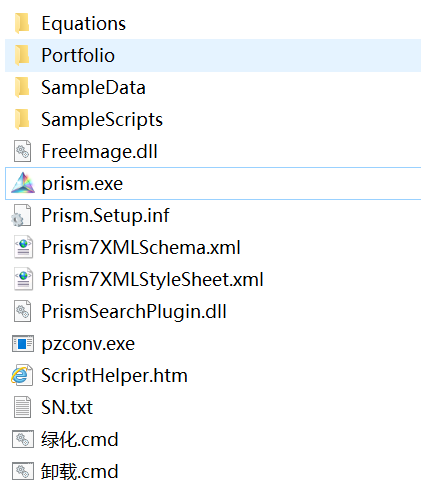The image size is (421, 497).
Task: Select the Prism7XMLStyleSheet.xml file name
Action: 152,279
